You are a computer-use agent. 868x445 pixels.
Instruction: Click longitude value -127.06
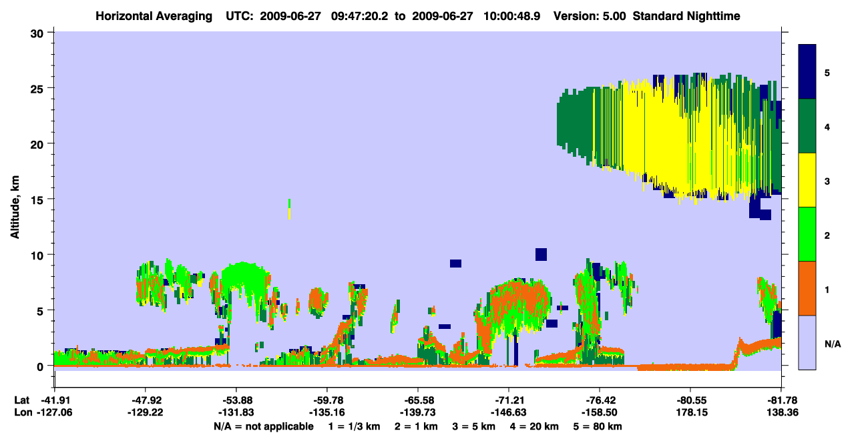[x=54, y=412]
